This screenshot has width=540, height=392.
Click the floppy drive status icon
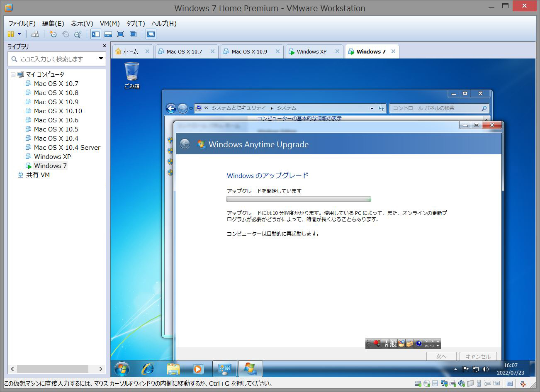pos(435,384)
